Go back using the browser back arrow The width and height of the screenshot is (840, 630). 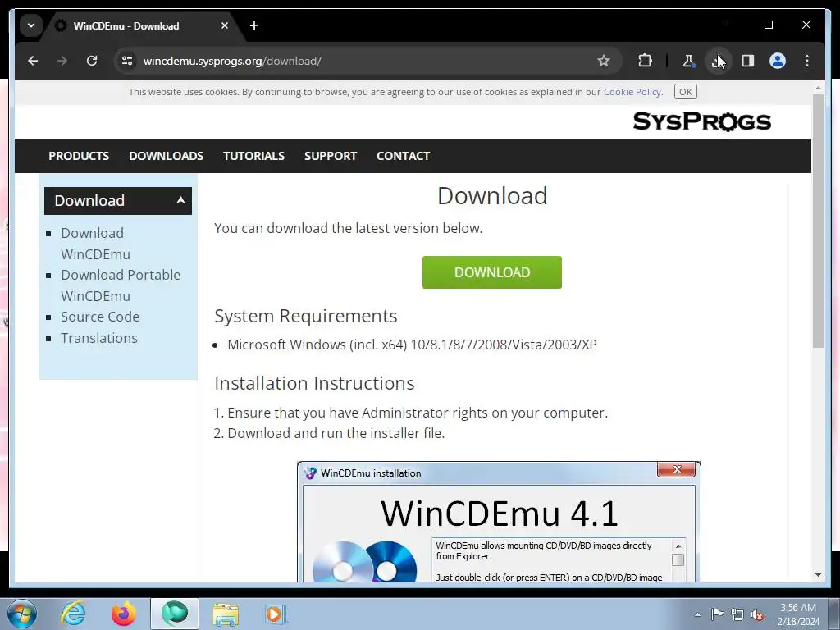pyautogui.click(x=33, y=61)
